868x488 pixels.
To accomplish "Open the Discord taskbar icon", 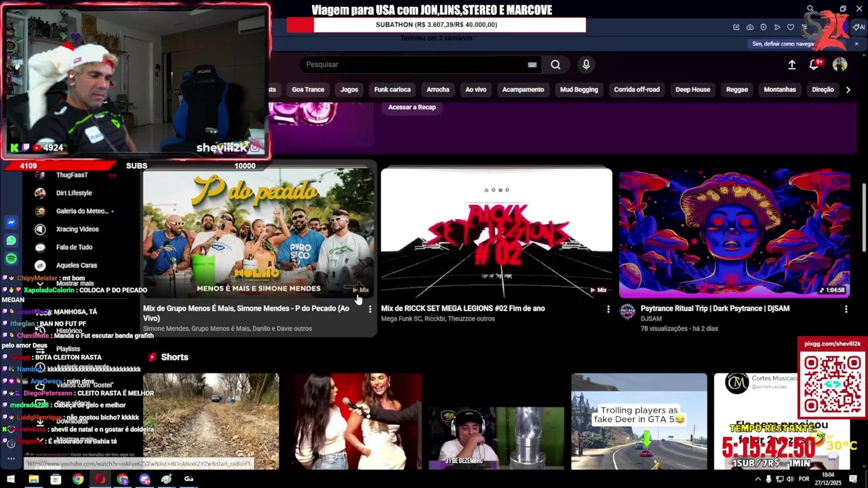I will coord(144,479).
